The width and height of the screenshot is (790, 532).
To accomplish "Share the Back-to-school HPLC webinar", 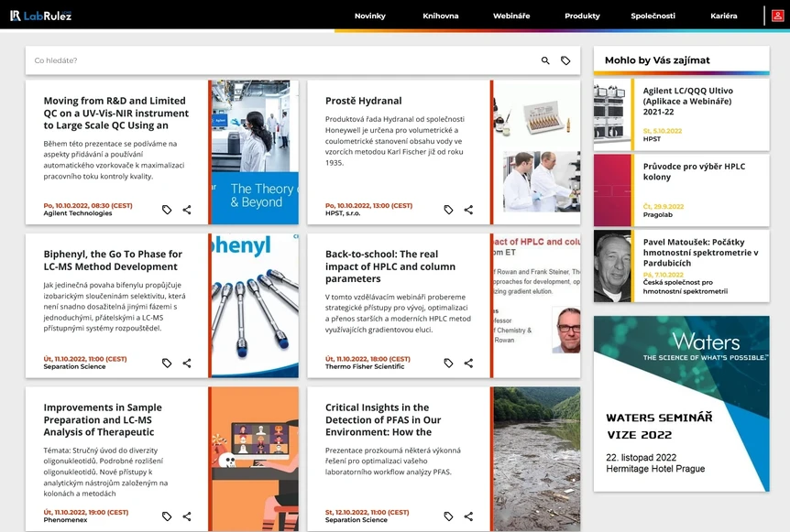I will (x=468, y=363).
